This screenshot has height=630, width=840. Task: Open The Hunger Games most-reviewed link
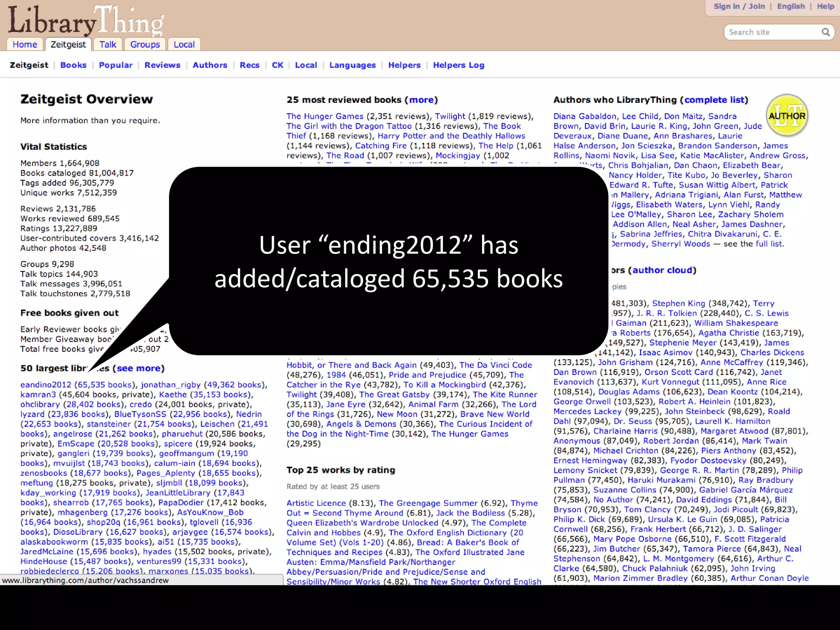click(x=325, y=116)
